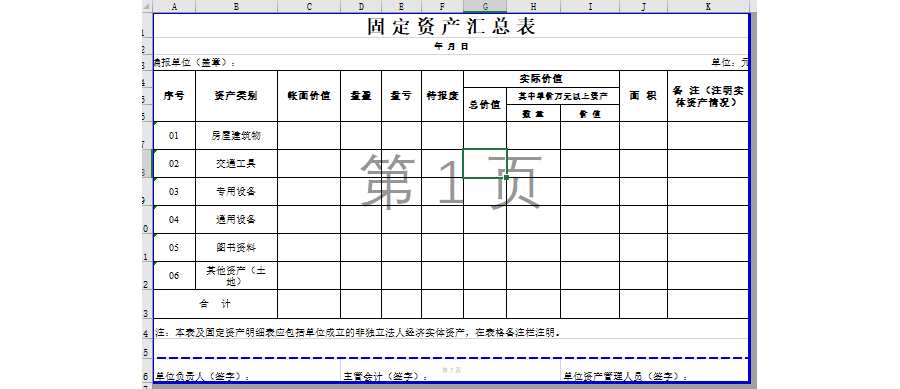Select column A header
900x389 pixels.
(x=174, y=6)
